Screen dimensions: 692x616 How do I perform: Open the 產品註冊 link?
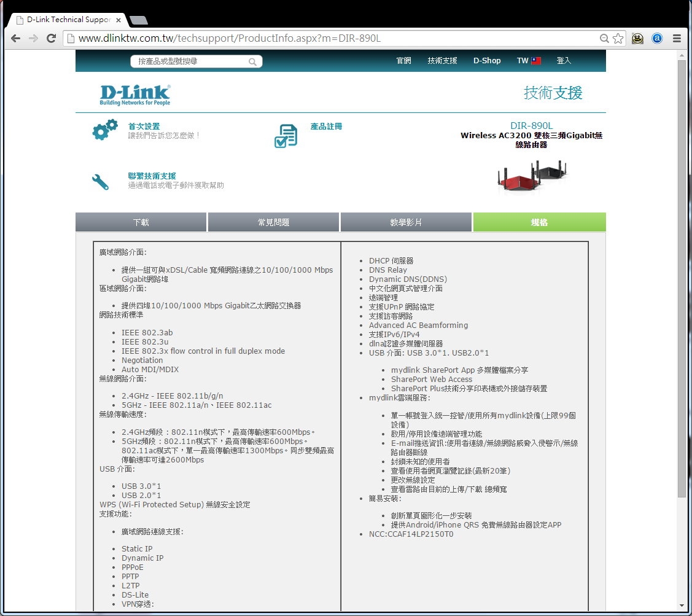[x=326, y=127]
